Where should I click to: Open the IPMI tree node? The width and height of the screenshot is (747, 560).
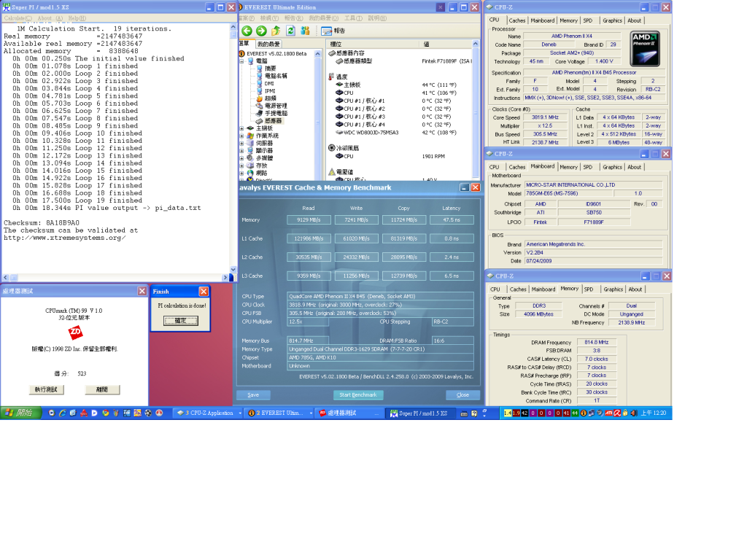tap(270, 91)
